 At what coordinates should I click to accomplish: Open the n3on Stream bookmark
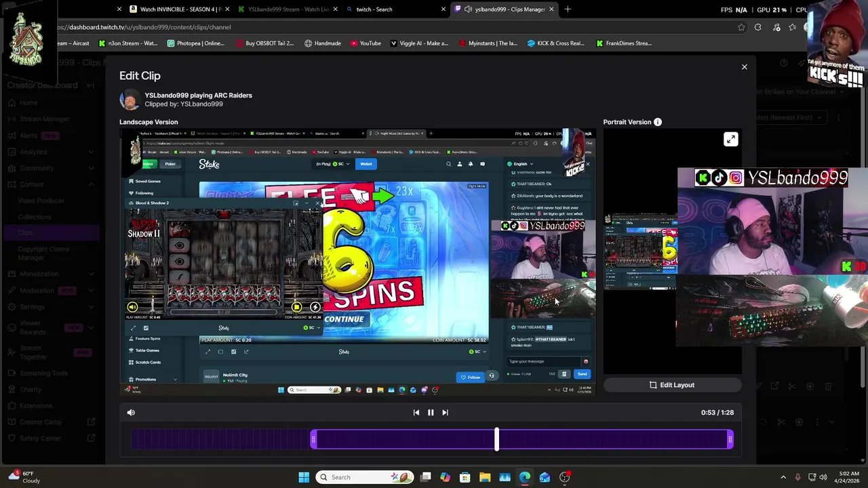pyautogui.click(x=128, y=43)
